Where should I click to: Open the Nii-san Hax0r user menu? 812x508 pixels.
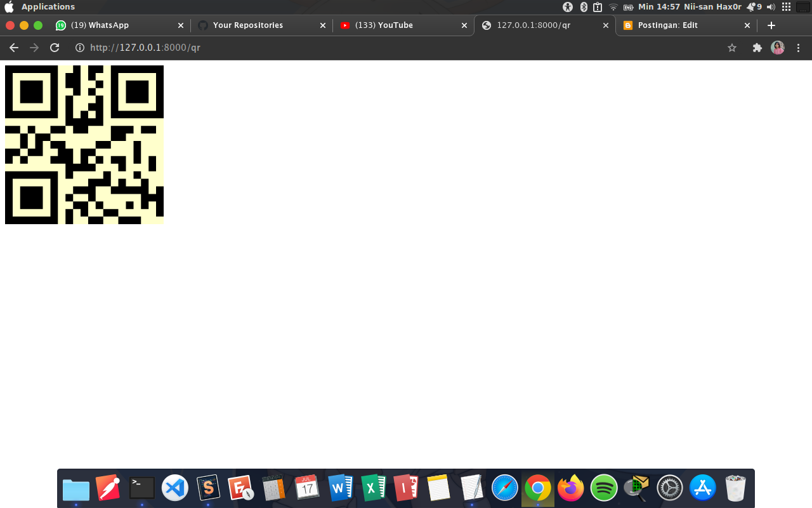tap(712, 7)
